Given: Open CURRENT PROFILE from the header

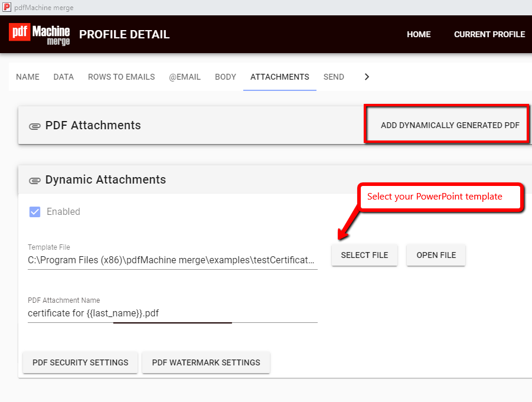Looking at the screenshot, I should click(489, 34).
